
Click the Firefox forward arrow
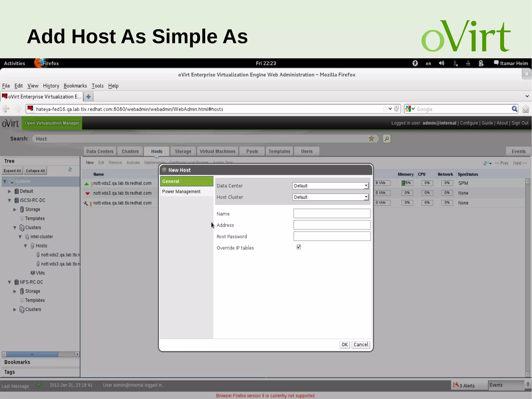click(x=18, y=109)
